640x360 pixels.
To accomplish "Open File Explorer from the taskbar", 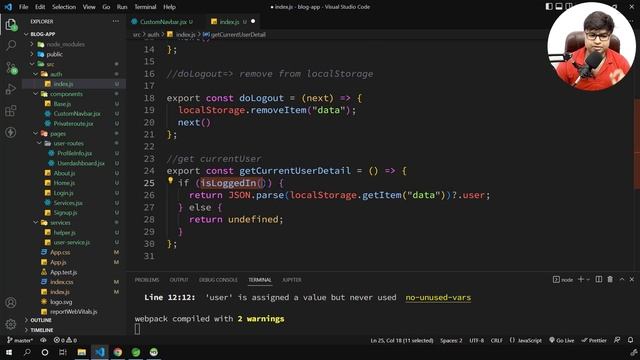I will [x=82, y=352].
